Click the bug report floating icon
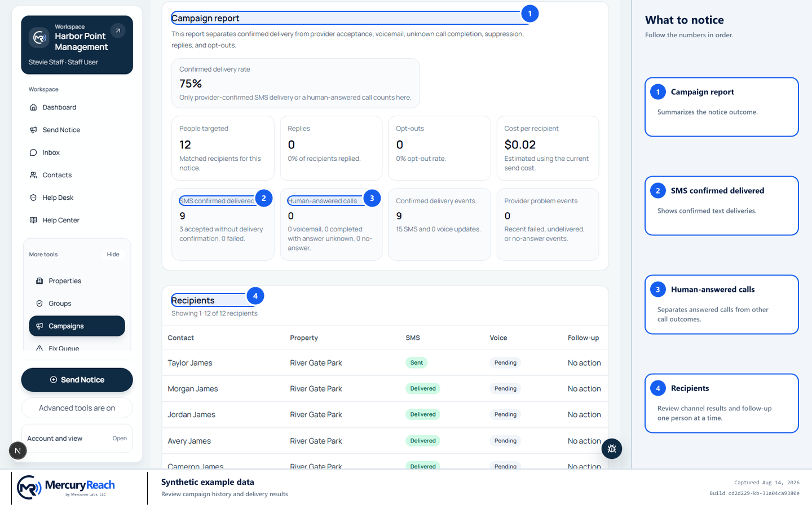Viewport: 812px width, 508px height. pyautogui.click(x=612, y=449)
